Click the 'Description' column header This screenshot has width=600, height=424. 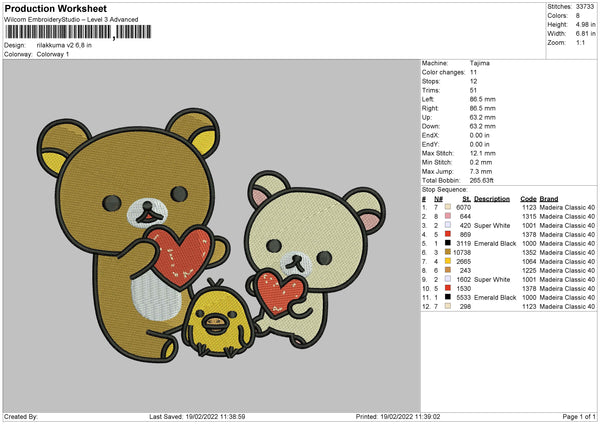coord(492,199)
